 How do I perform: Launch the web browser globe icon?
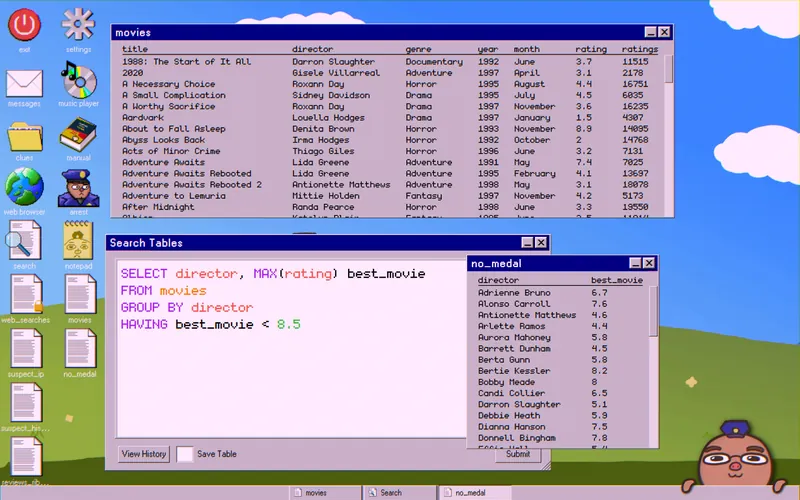[x=24, y=187]
